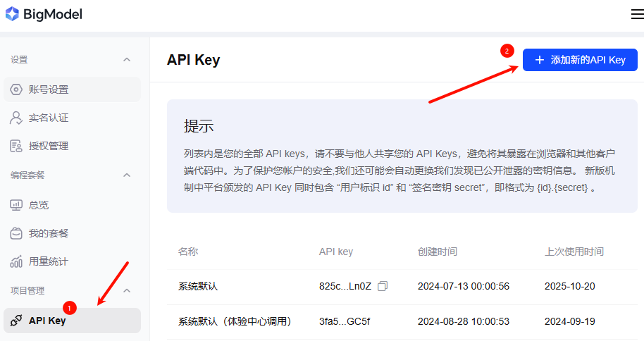The image size is (644, 341).
Task: Click the 总览 monitor icon
Action: click(16, 205)
